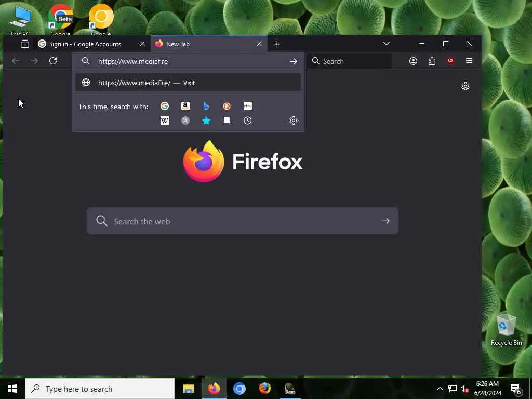This screenshot has height=399, width=532.
Task: Reload the current page
Action: coord(53,61)
